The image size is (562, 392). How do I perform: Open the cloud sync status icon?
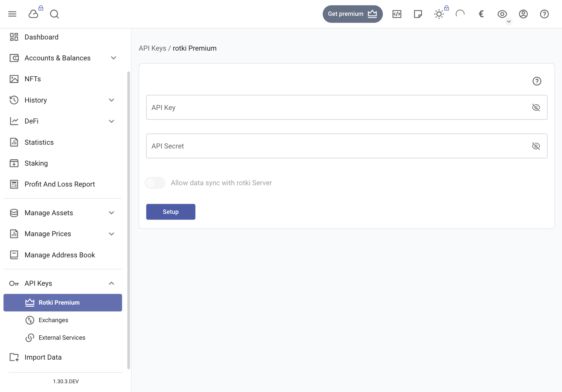point(33,14)
